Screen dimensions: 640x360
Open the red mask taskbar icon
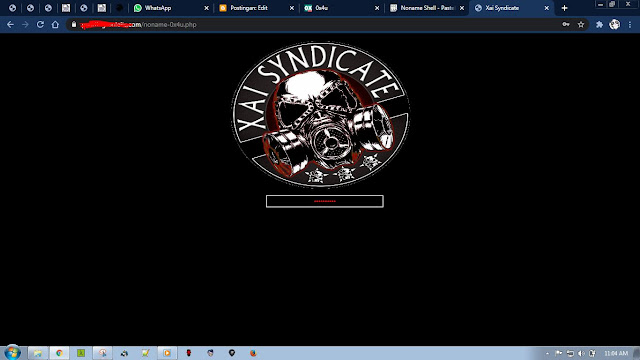point(189,353)
